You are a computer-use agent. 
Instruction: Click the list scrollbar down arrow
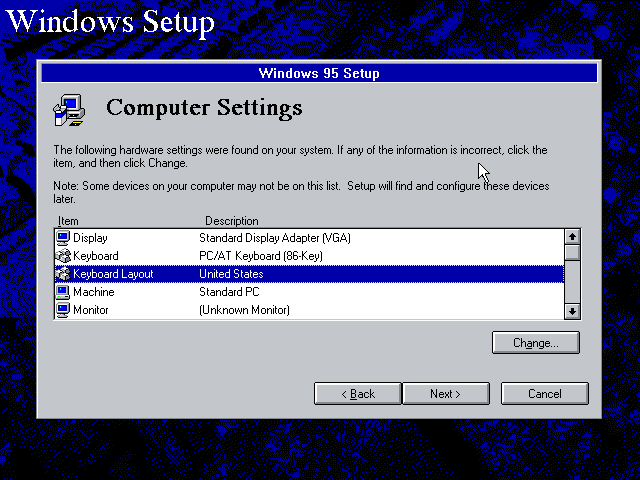click(572, 311)
